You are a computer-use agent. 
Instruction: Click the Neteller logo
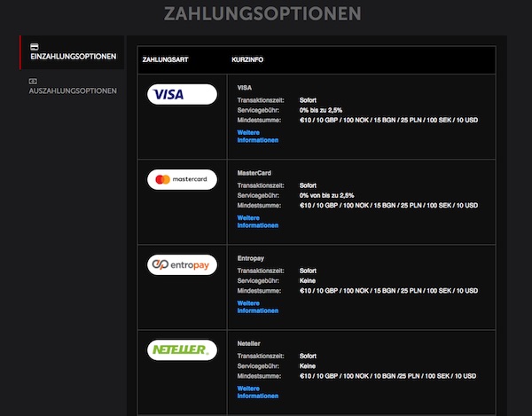[x=182, y=349]
